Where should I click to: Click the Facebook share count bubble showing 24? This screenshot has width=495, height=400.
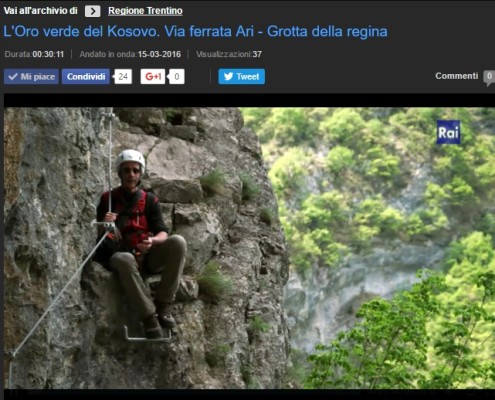[x=123, y=77]
